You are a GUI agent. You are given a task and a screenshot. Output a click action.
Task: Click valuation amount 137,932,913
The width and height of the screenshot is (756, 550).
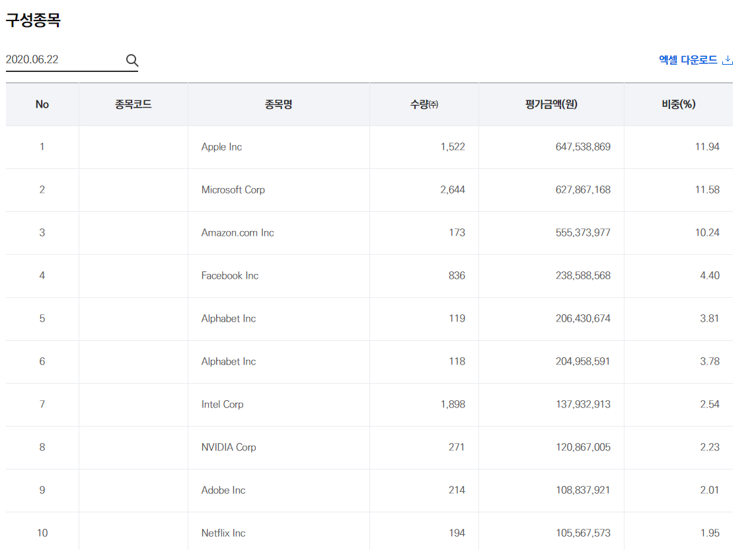[583, 404]
